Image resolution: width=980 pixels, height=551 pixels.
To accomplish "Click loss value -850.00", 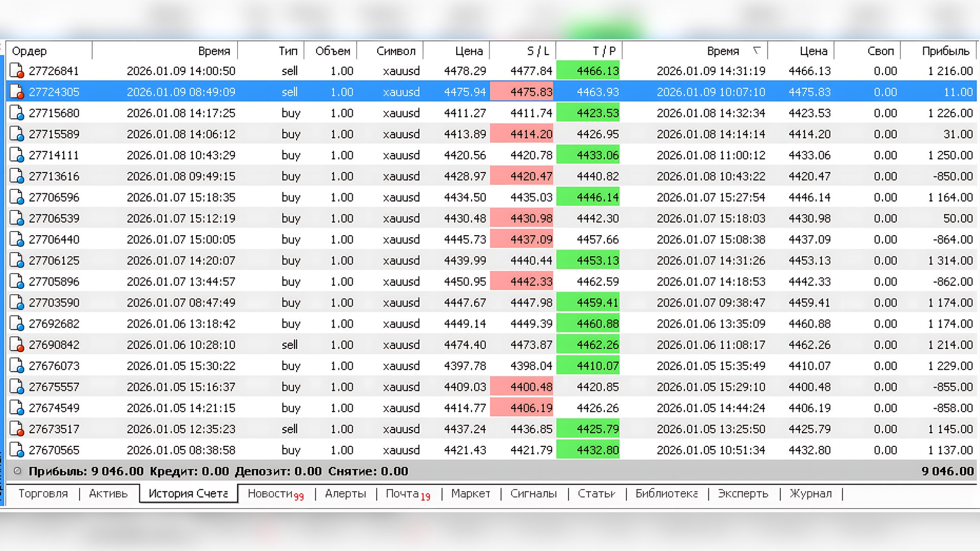I will tap(953, 176).
